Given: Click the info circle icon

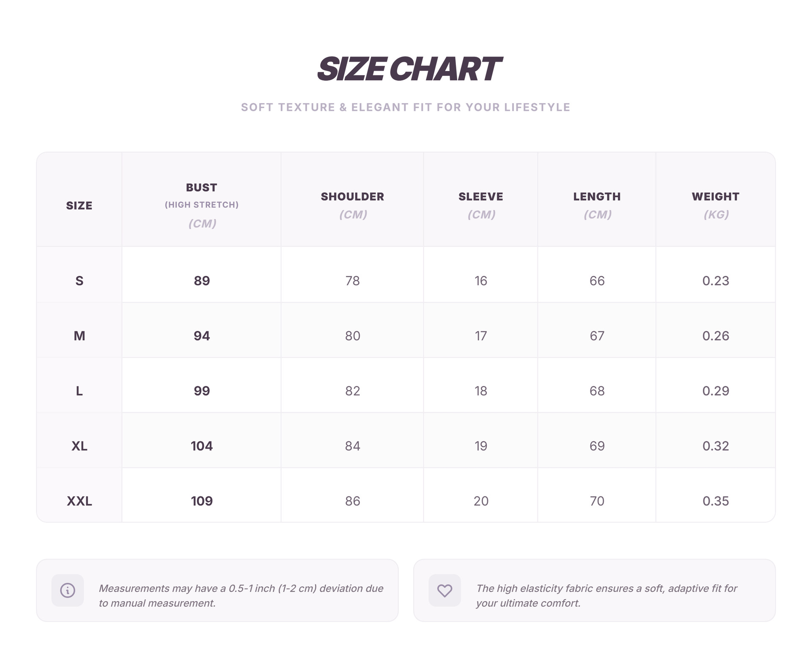Looking at the screenshot, I should [68, 590].
